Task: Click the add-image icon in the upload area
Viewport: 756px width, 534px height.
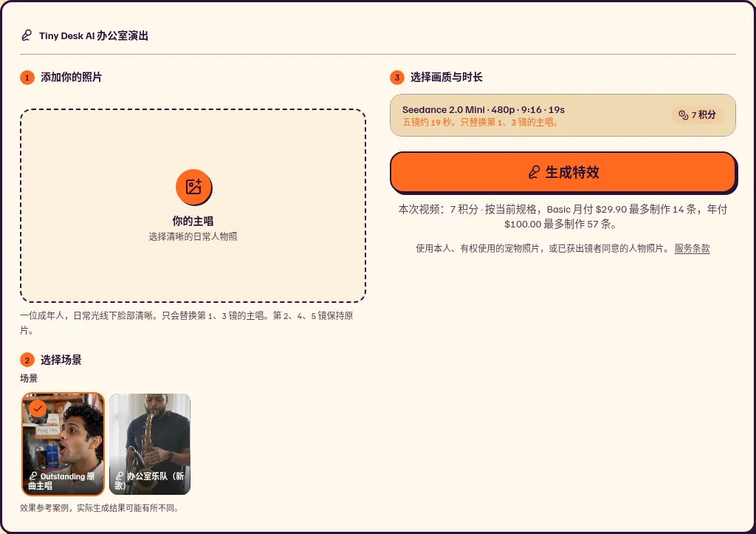Action: click(193, 187)
